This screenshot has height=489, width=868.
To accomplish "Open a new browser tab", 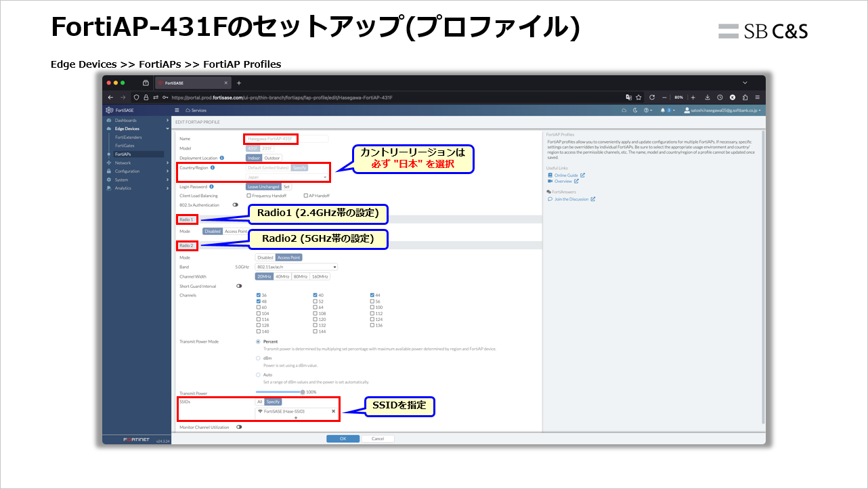I will point(238,83).
